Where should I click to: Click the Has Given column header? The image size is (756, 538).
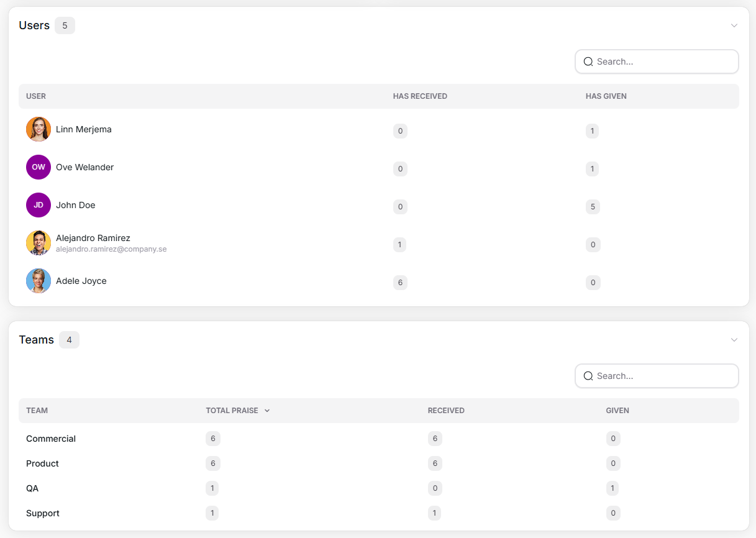pos(606,96)
